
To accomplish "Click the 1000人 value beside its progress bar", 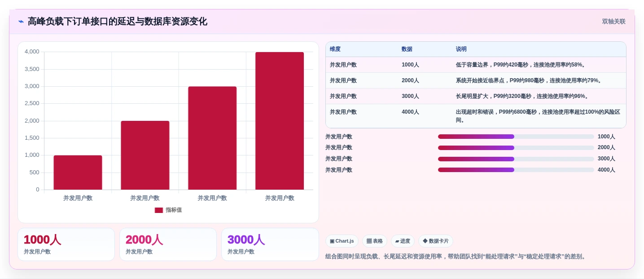I will [x=606, y=137].
